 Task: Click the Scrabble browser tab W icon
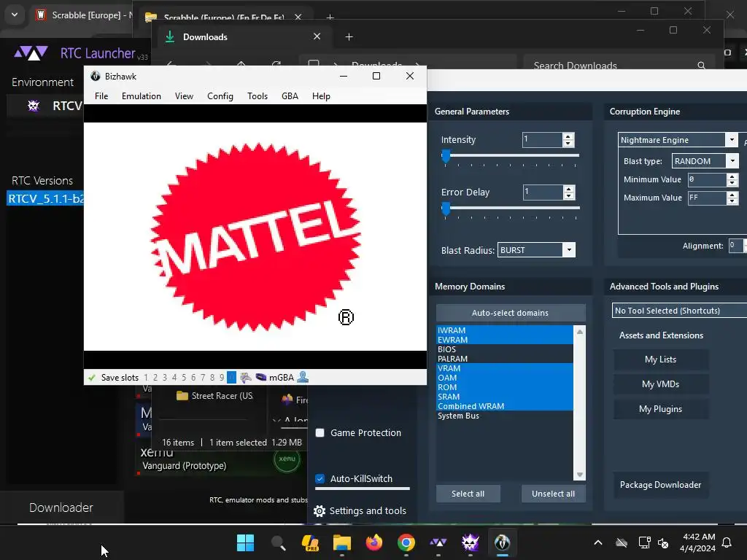click(41, 15)
